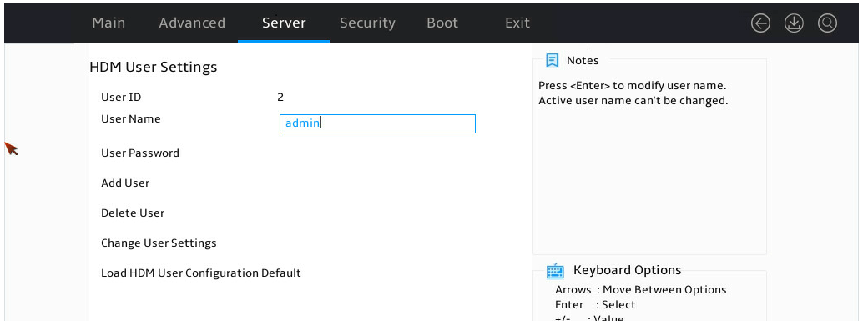
Task: Click the Keyboard Options keyboard icon
Action: point(555,271)
